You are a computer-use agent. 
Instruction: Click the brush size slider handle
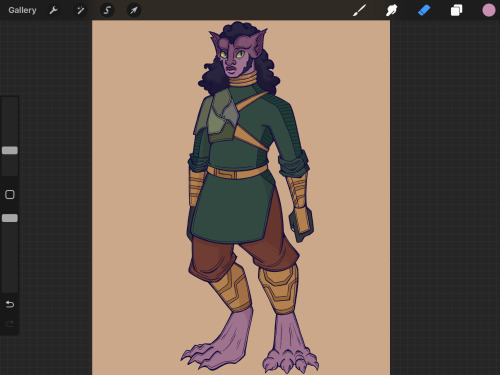click(10, 150)
